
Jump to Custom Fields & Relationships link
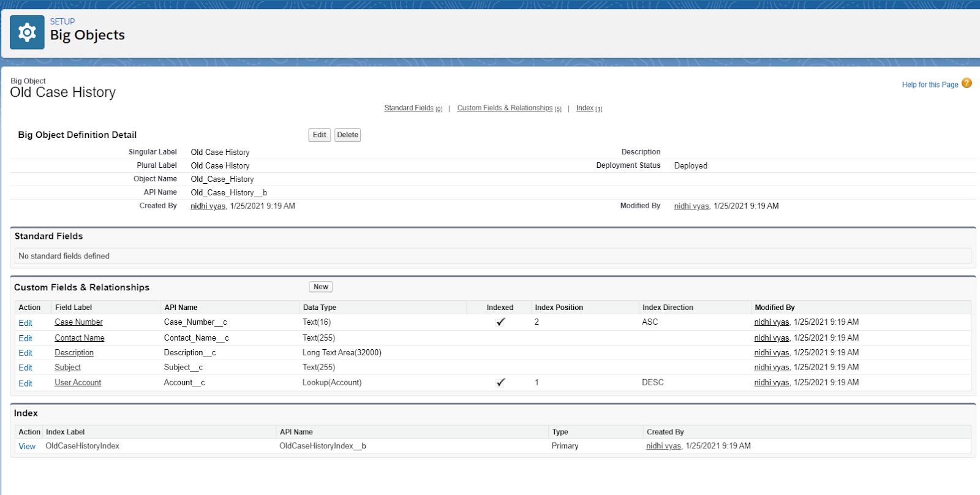[x=505, y=108]
